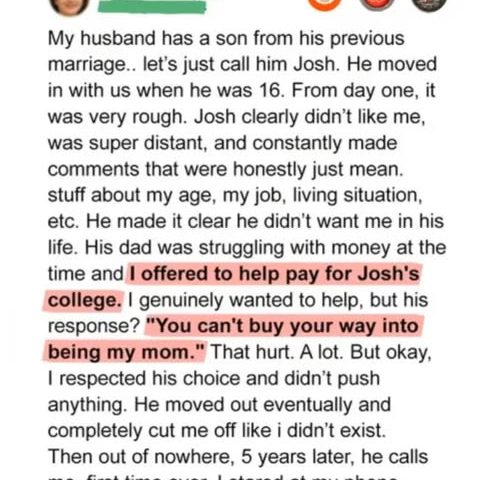Screen dimensions: 500x480
Task: Select the dark gray circular badge icon
Action: (x=429, y=4)
